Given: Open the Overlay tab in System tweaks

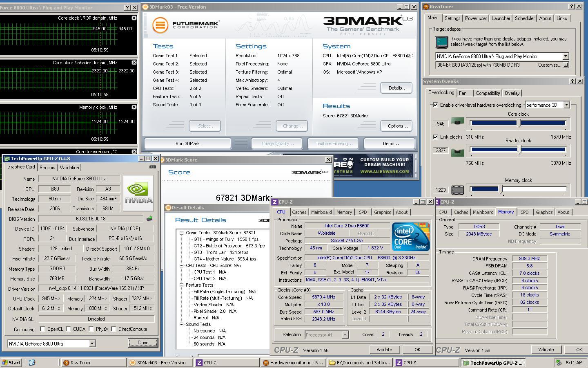Looking at the screenshot, I should pyautogui.click(x=512, y=93).
